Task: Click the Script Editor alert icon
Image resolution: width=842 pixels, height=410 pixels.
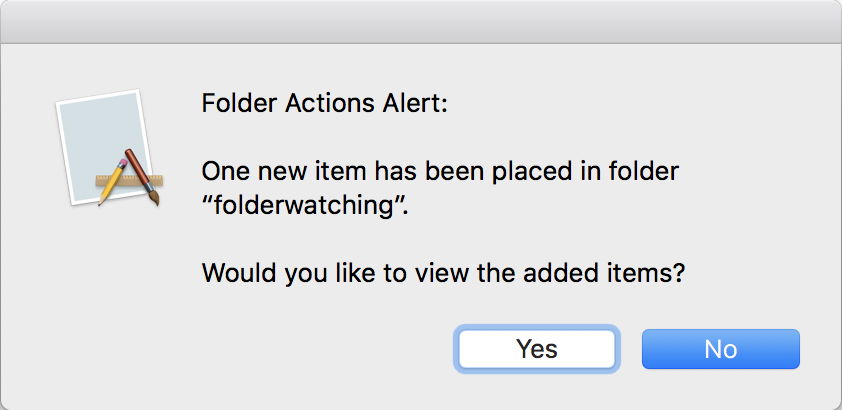Action: click(108, 148)
